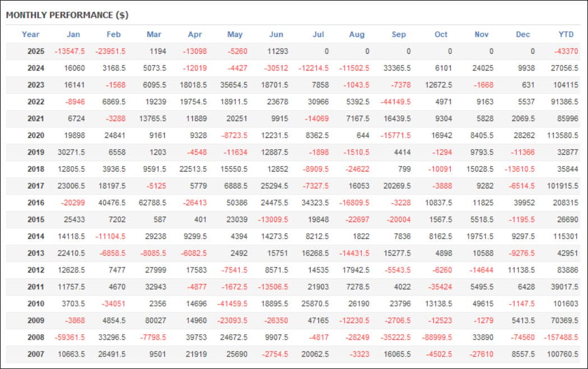Select the 2010 year row label

pyautogui.click(x=36, y=304)
